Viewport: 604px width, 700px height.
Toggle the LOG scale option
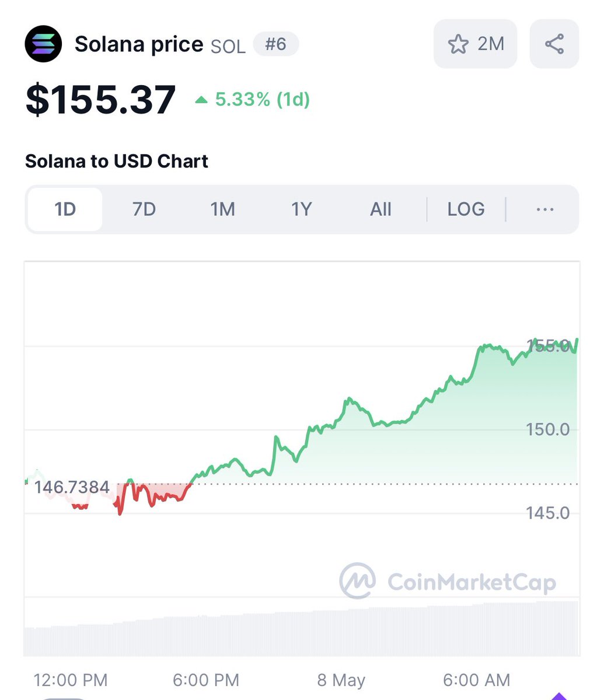[x=466, y=209]
